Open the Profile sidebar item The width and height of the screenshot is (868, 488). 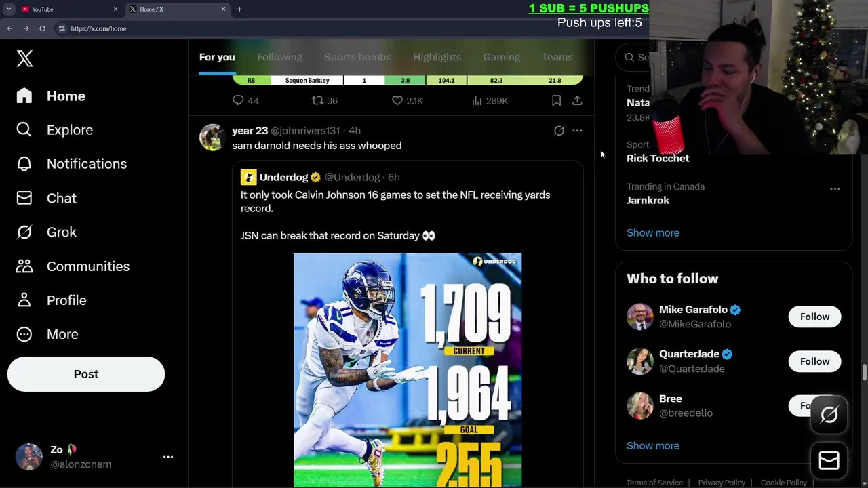coord(51,300)
